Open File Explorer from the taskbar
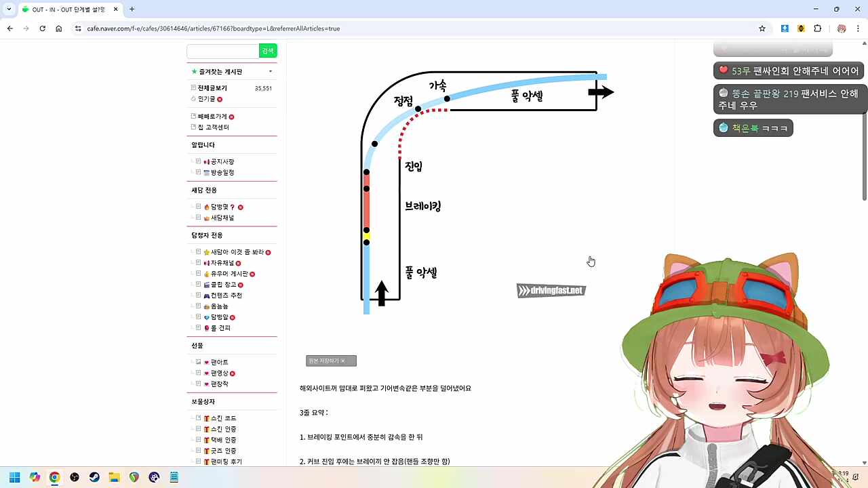 click(114, 477)
